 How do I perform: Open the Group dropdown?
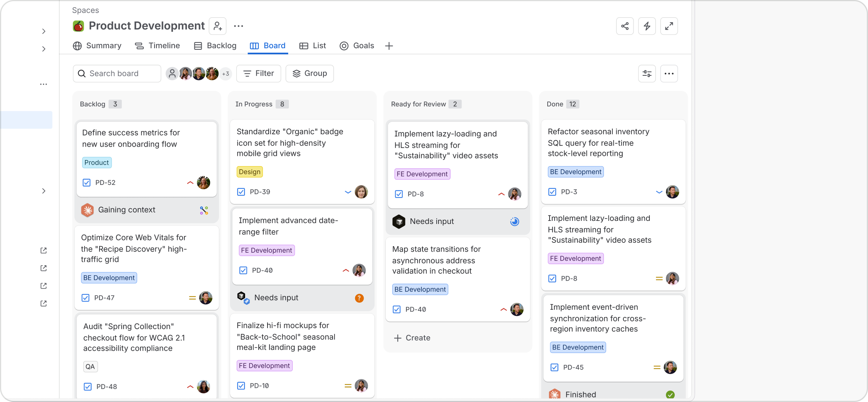click(x=310, y=74)
